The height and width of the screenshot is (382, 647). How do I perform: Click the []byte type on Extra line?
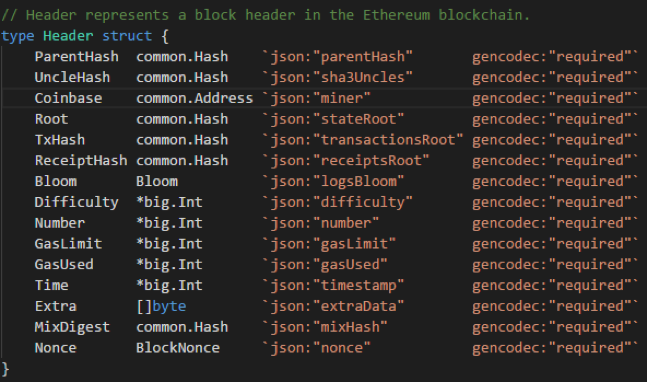(161, 307)
